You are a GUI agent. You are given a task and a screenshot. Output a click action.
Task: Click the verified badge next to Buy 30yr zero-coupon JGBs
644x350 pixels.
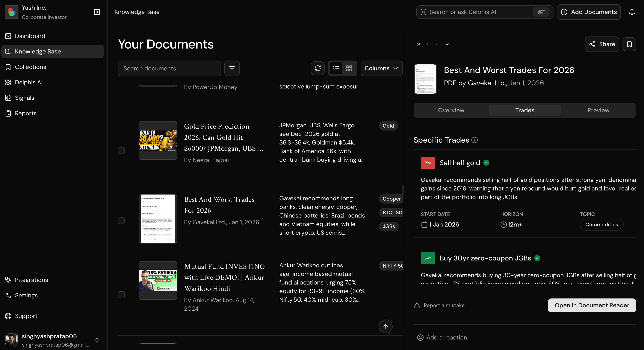[537, 258]
